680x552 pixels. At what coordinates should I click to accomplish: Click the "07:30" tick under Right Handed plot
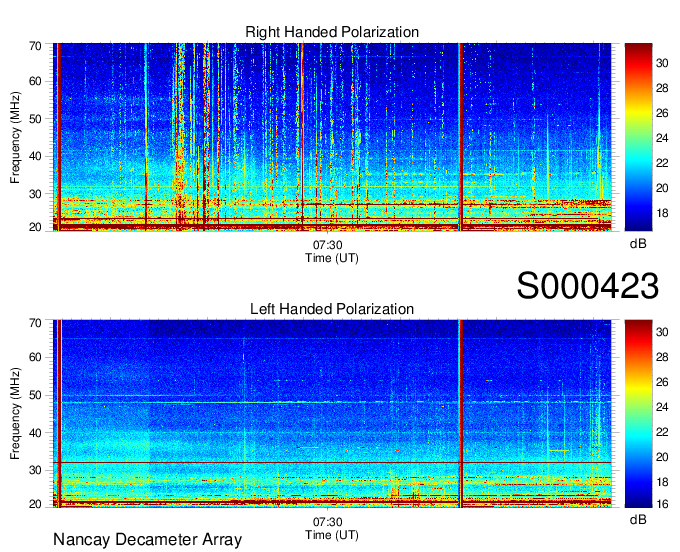(x=327, y=245)
